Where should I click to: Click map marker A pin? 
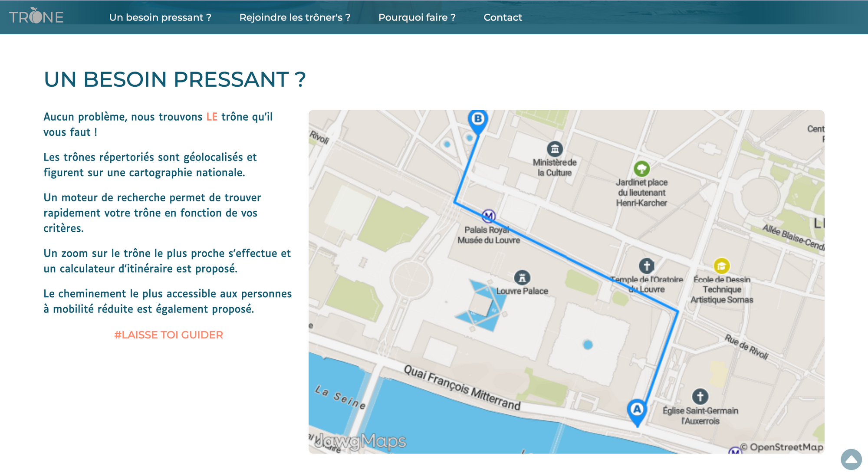pyautogui.click(x=637, y=410)
